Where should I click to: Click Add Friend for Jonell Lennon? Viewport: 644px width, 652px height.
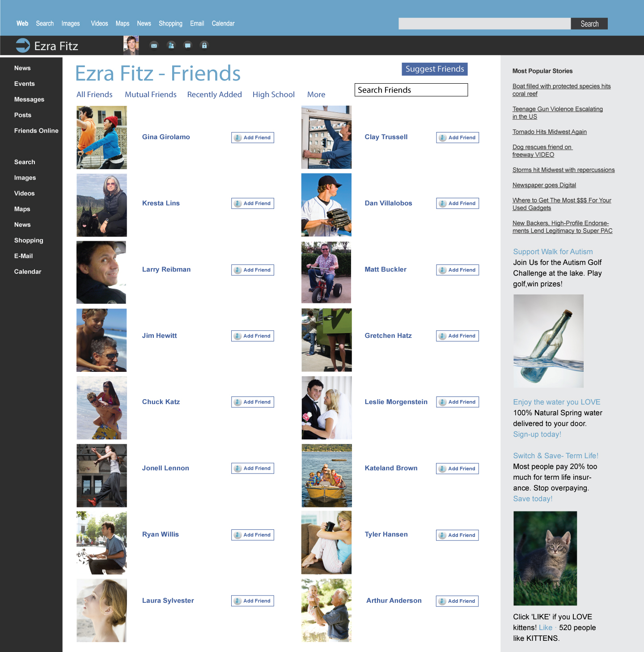(x=253, y=468)
